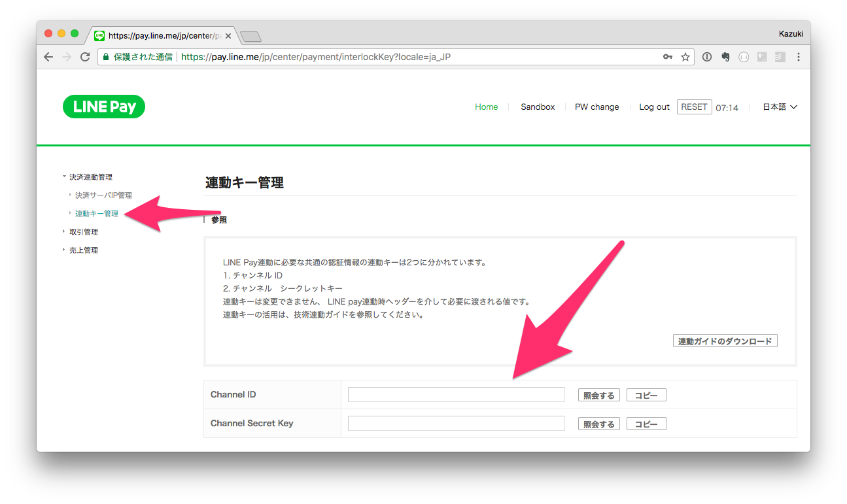Click the Kazuki profile button
Screen dimensions: 847x504
coord(791,33)
